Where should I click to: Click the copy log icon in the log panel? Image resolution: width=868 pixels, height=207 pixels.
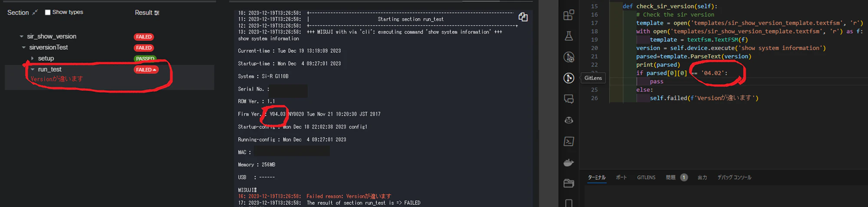[523, 17]
